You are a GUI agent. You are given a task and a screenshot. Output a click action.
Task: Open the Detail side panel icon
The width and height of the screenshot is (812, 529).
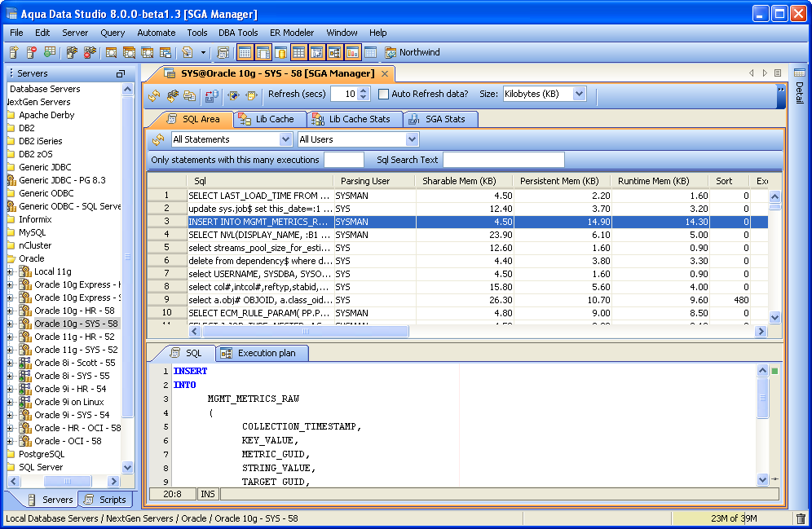799,73
